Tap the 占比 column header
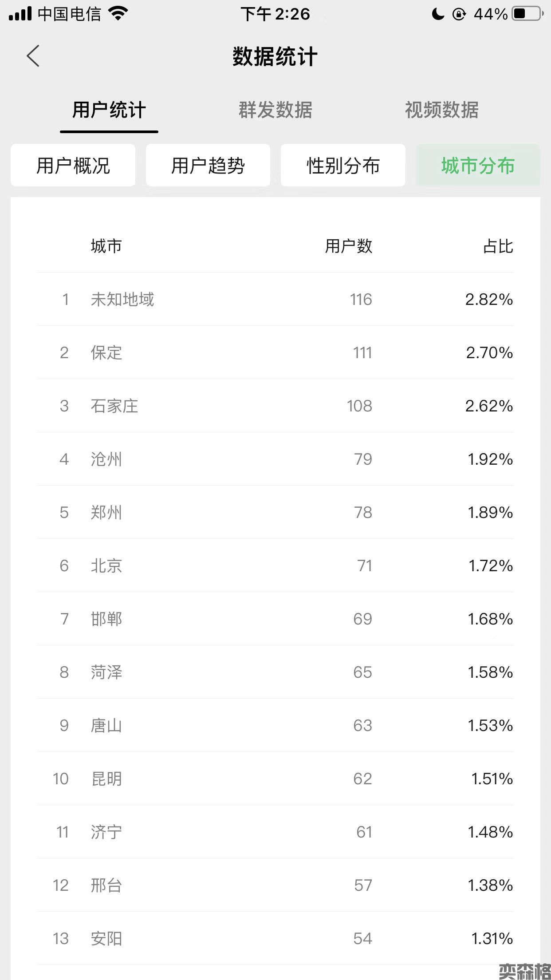The height and width of the screenshot is (980, 551). coord(498,246)
